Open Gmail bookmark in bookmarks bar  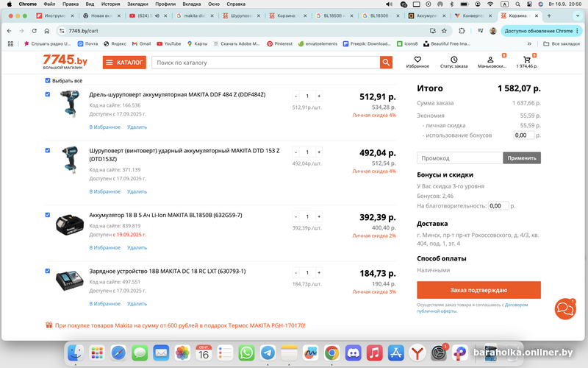(x=141, y=44)
